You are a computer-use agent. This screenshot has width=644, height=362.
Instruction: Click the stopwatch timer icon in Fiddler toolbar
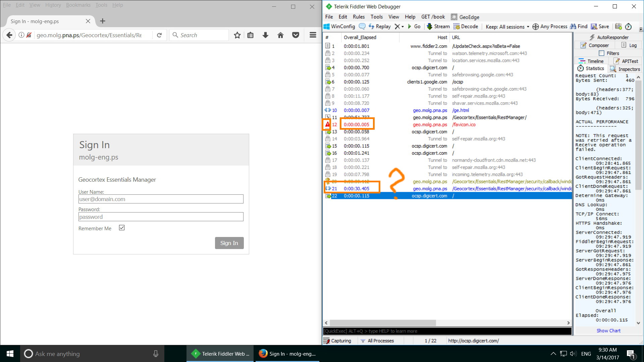[x=629, y=26]
